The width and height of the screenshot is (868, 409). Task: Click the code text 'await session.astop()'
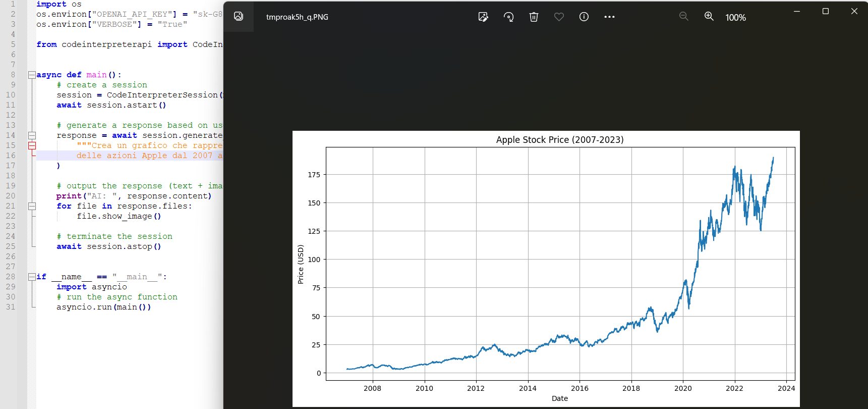click(109, 246)
